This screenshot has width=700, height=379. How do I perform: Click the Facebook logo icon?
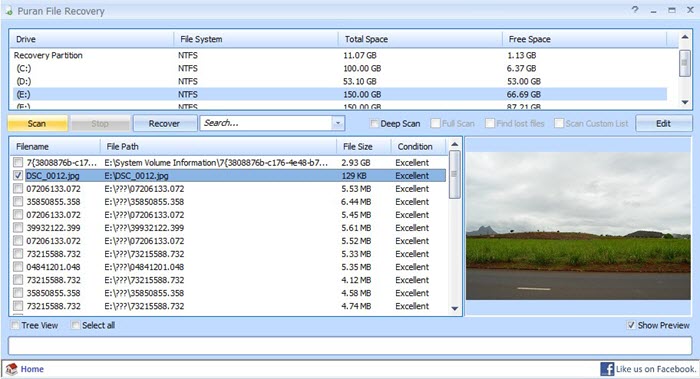tap(607, 369)
